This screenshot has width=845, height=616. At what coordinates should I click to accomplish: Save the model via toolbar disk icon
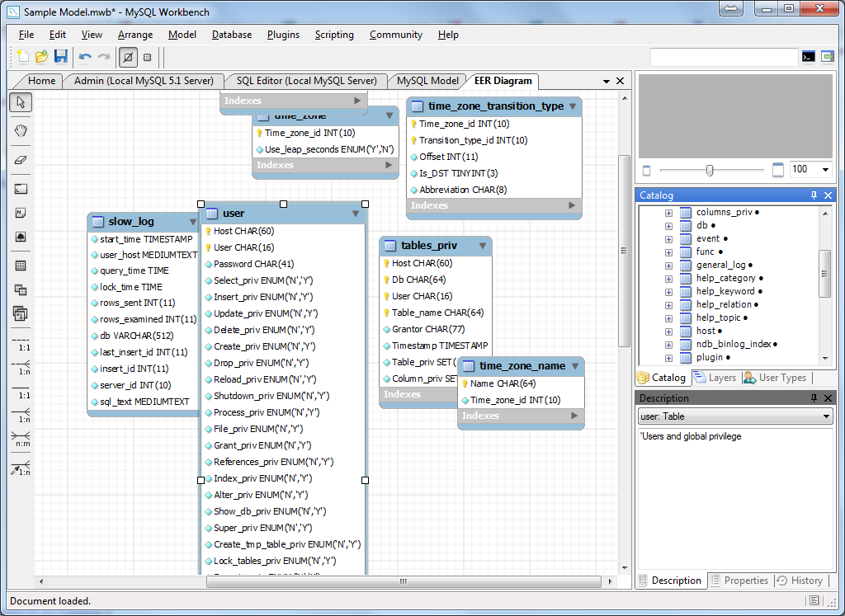click(x=60, y=56)
